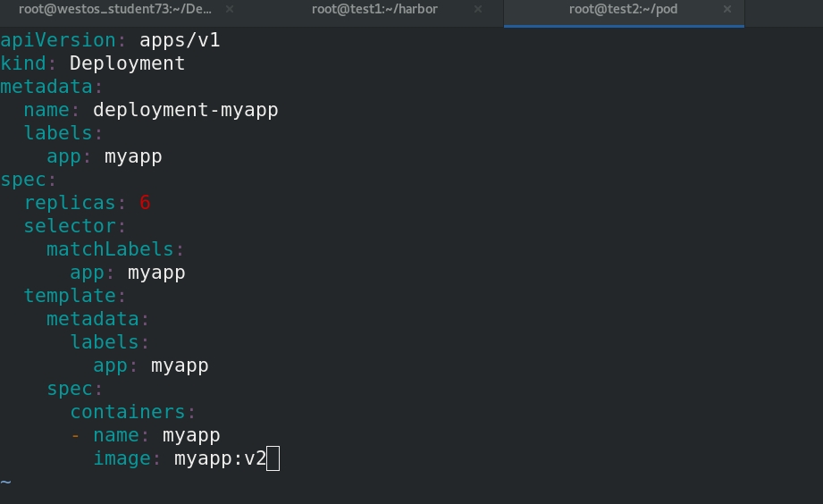The image size is (823, 504).
Task: Click the top-level metadata key
Action: tap(46, 87)
